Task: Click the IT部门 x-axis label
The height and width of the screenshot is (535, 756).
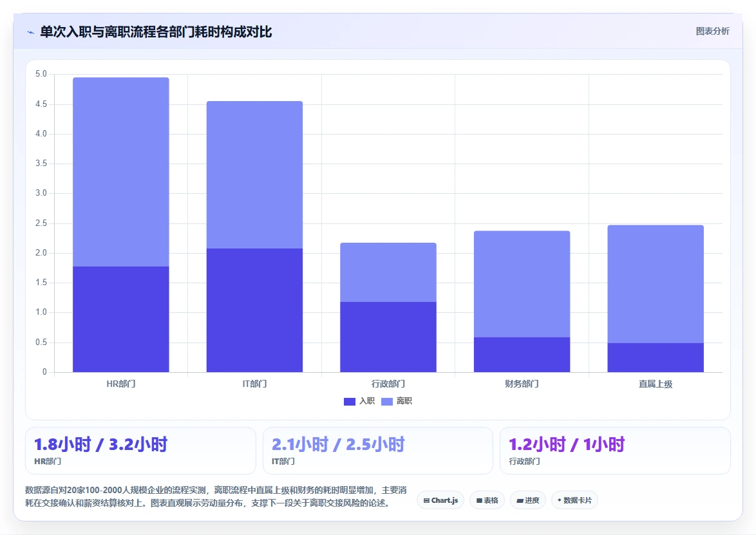Action: pos(254,384)
